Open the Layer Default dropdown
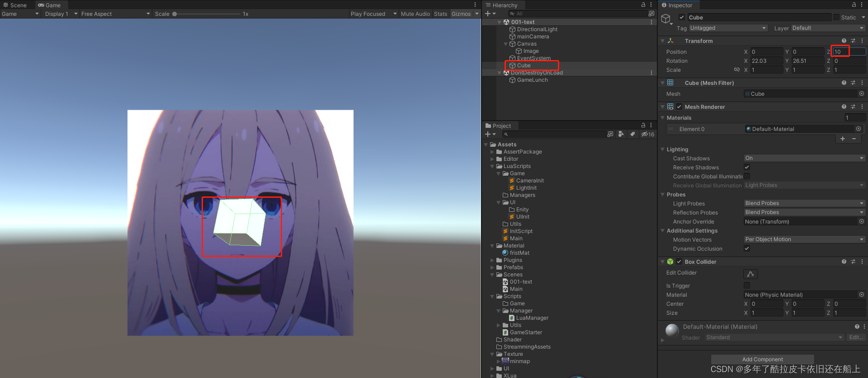Viewport: 868px width, 378px height. tap(828, 28)
